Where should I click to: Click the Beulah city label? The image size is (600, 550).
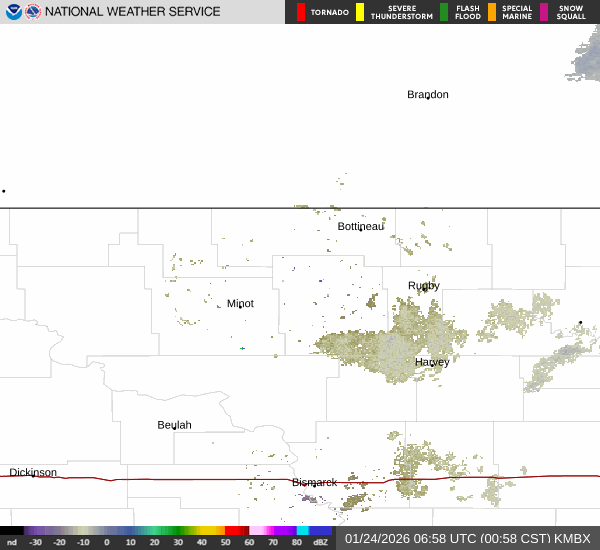coord(174,425)
